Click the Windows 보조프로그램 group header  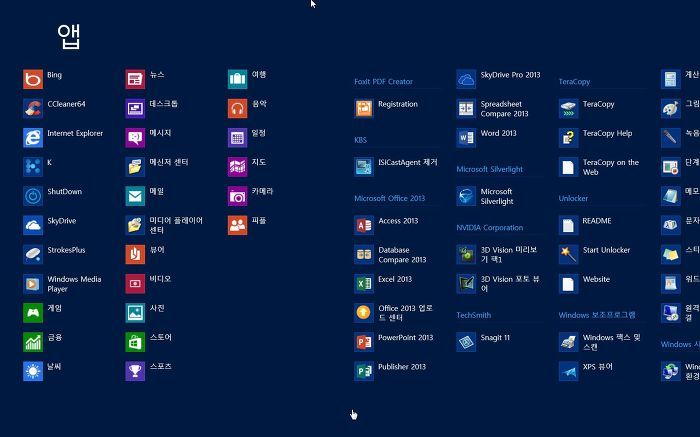(597, 315)
